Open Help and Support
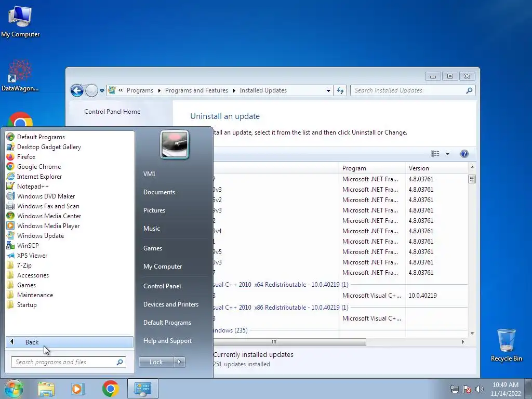This screenshot has height=399, width=532. point(167,341)
